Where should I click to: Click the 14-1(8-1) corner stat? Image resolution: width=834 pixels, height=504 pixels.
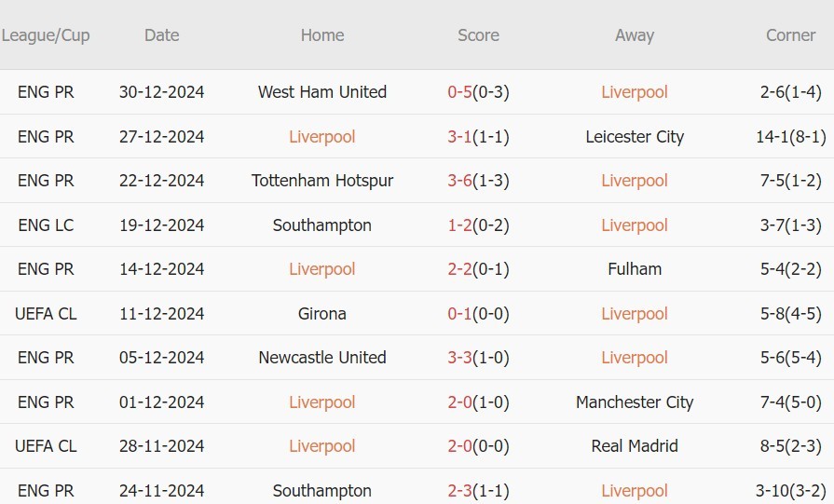pos(790,137)
